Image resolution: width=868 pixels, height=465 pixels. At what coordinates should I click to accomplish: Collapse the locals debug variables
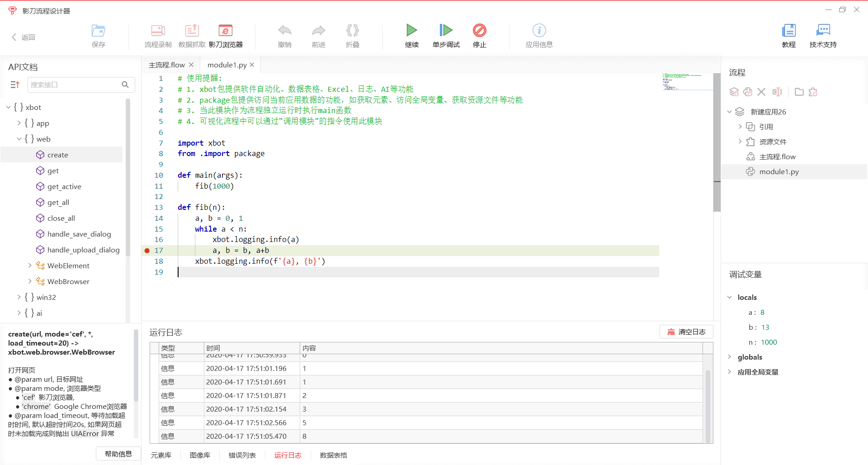click(729, 297)
